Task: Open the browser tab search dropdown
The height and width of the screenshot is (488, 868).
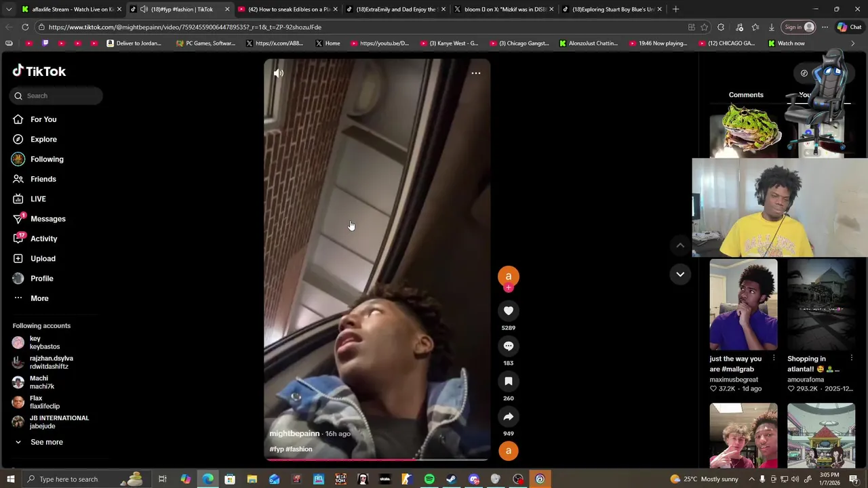Action: pyautogui.click(x=9, y=9)
